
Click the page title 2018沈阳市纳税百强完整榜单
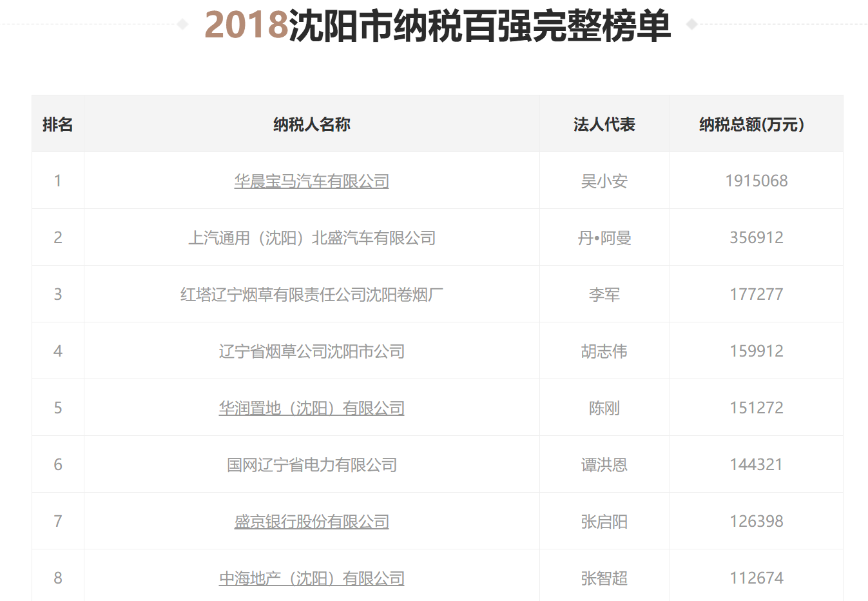click(438, 26)
